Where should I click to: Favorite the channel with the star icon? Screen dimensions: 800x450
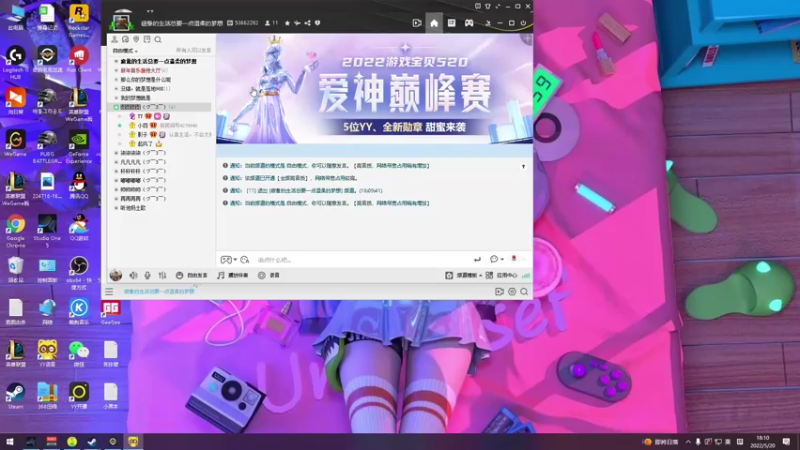(x=287, y=23)
